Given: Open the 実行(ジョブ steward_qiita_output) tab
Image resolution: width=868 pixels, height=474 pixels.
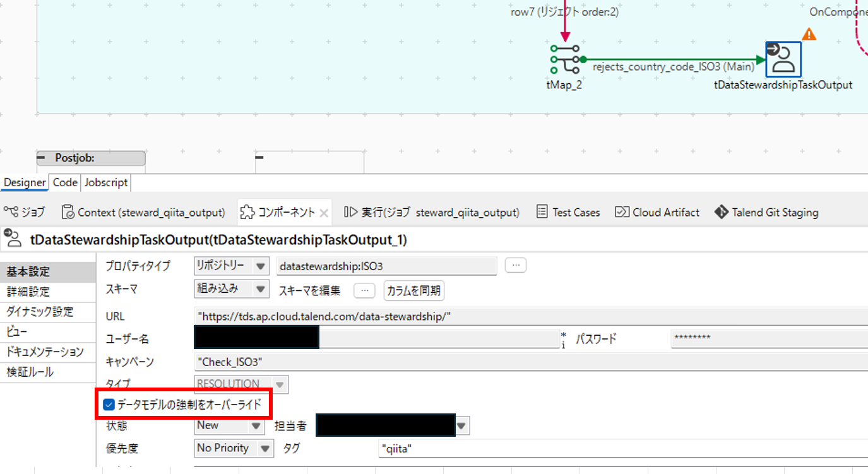Looking at the screenshot, I should [432, 212].
